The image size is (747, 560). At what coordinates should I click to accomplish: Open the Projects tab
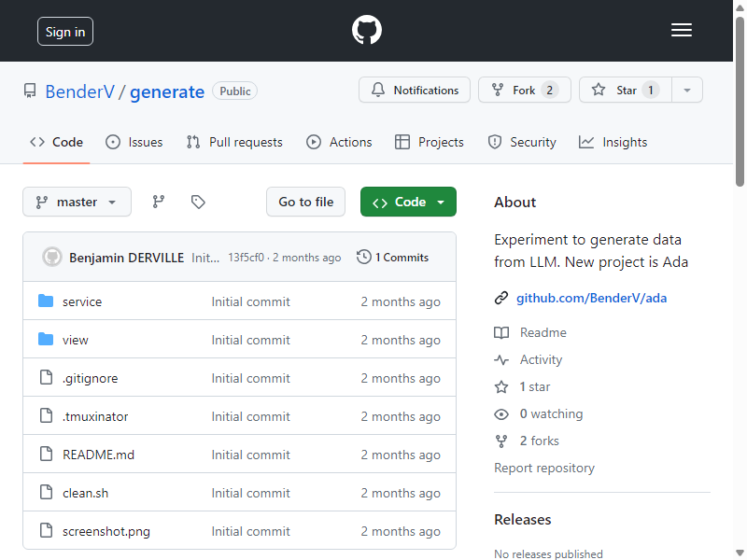click(x=429, y=142)
